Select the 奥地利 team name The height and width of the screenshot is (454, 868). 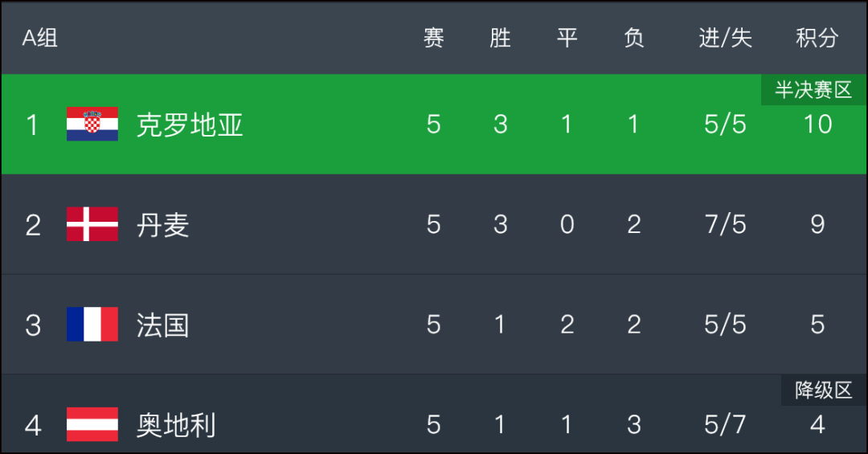[x=177, y=425]
